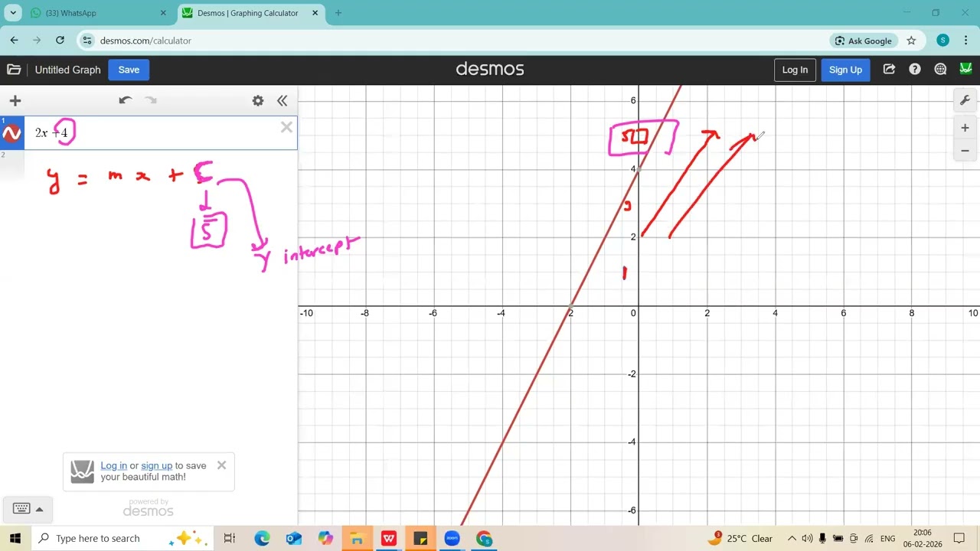Dismiss the save your math popup

(x=222, y=465)
